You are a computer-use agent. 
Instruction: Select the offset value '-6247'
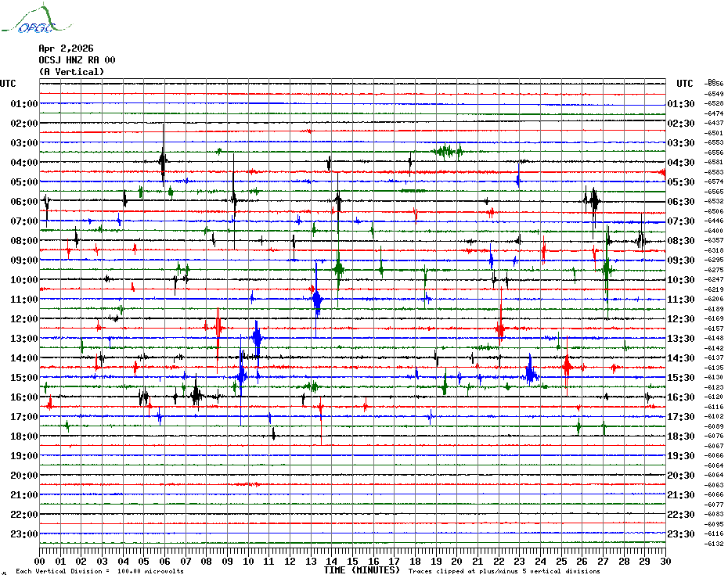[x=714, y=279]
